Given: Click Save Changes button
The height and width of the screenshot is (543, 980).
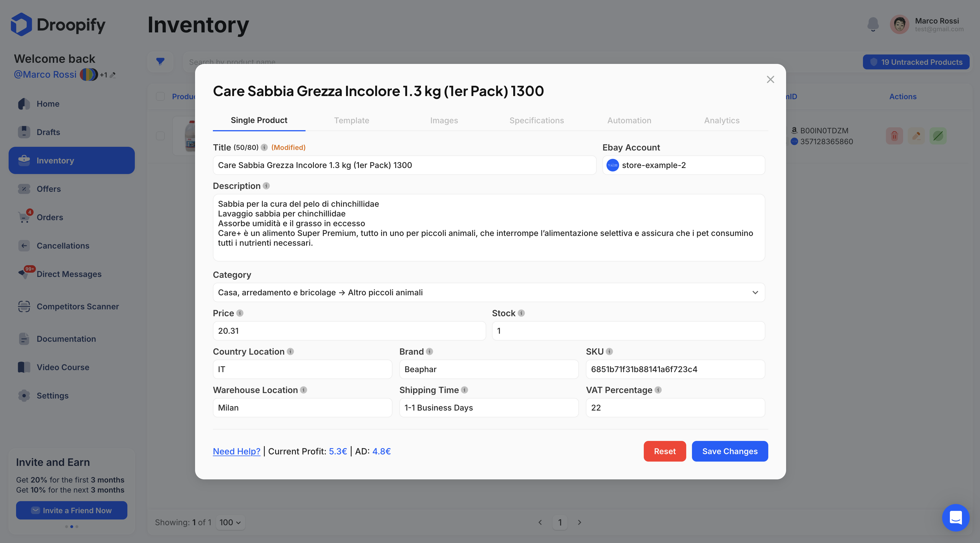Looking at the screenshot, I should [x=730, y=451].
